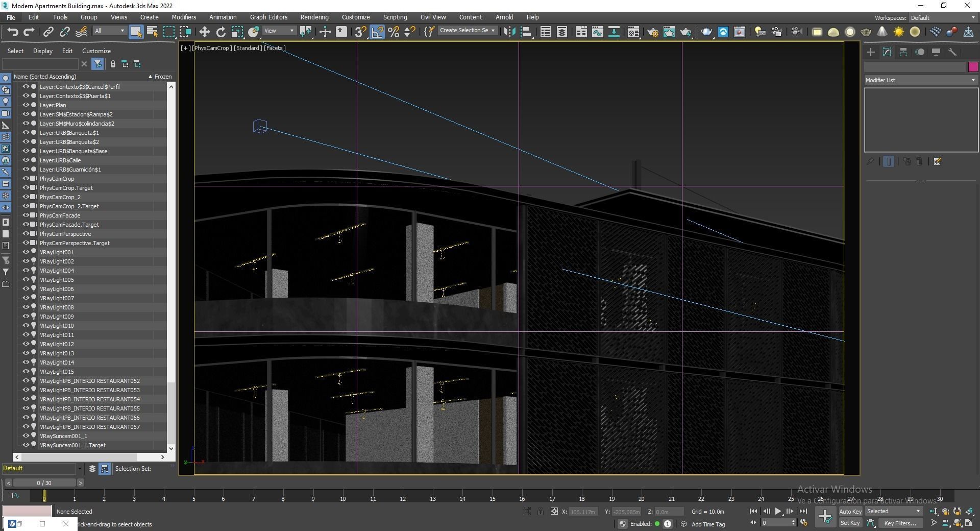Open the Civil View menu

(x=433, y=17)
